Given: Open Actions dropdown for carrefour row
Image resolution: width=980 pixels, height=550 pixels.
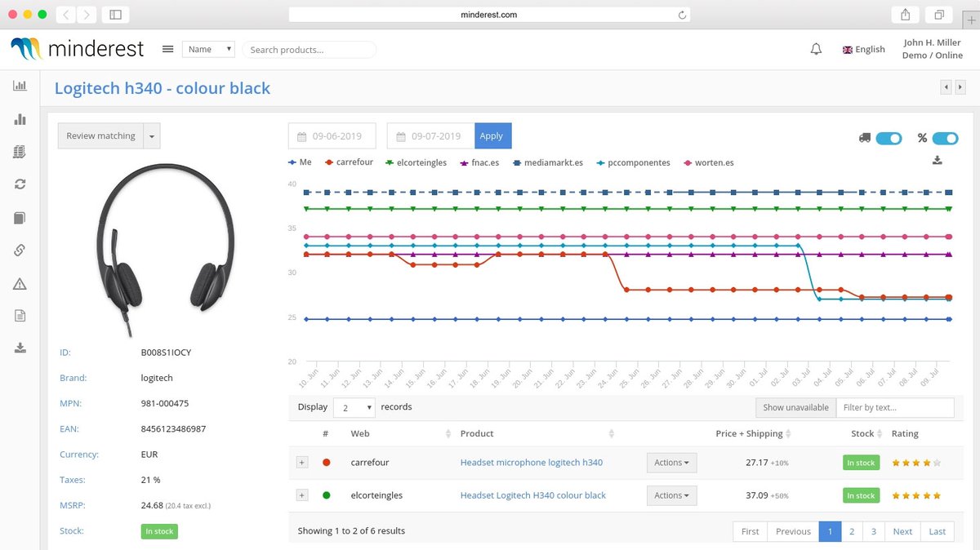Looking at the screenshot, I should point(671,463).
